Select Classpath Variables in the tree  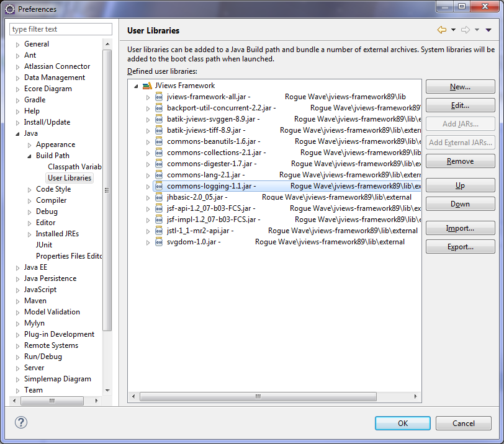pos(74,167)
